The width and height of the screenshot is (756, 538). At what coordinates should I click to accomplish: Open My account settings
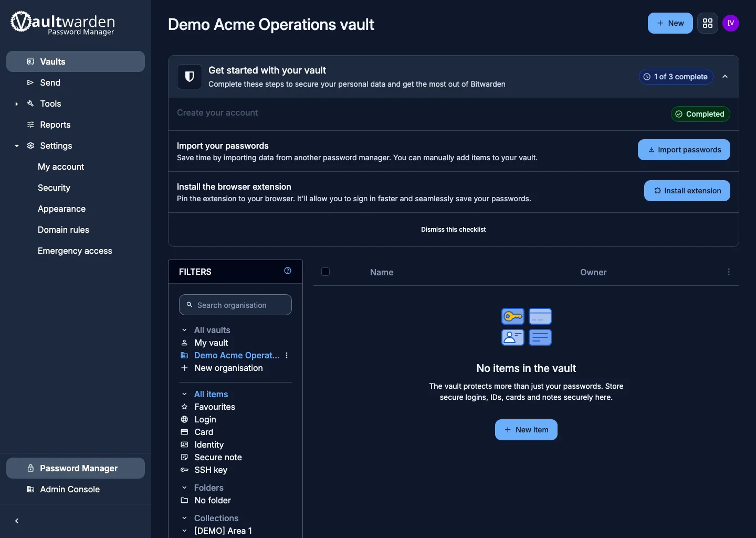61,167
